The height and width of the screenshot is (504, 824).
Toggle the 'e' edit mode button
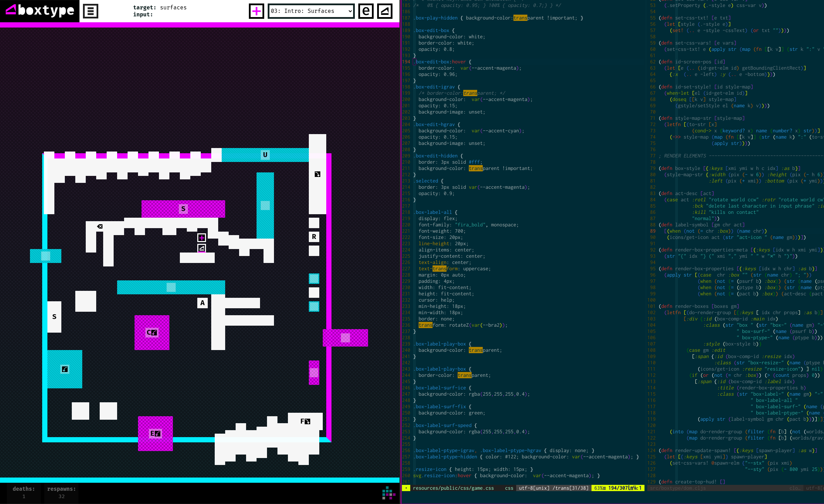click(x=366, y=11)
